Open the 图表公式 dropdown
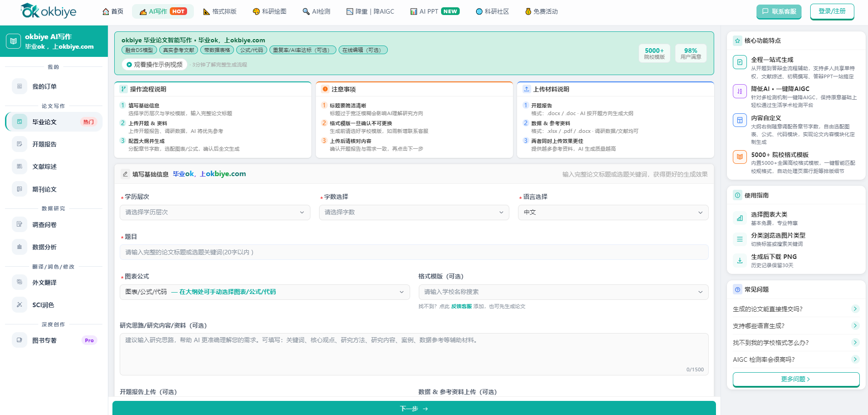Image resolution: width=868 pixels, height=415 pixels. (x=265, y=292)
